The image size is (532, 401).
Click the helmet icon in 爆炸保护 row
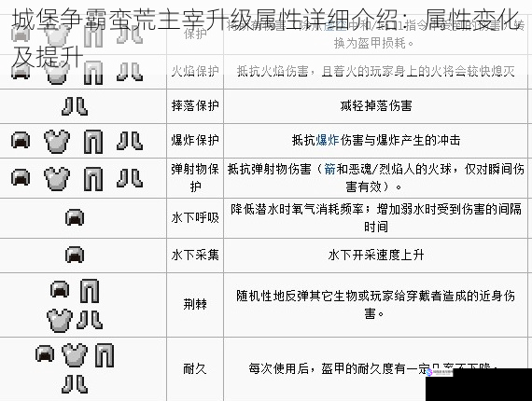pyautogui.click(x=21, y=140)
